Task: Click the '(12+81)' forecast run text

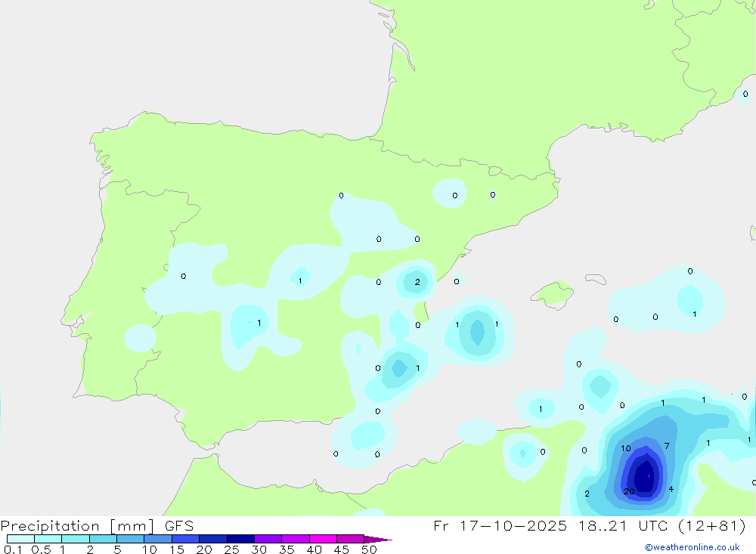Action: tap(711, 525)
